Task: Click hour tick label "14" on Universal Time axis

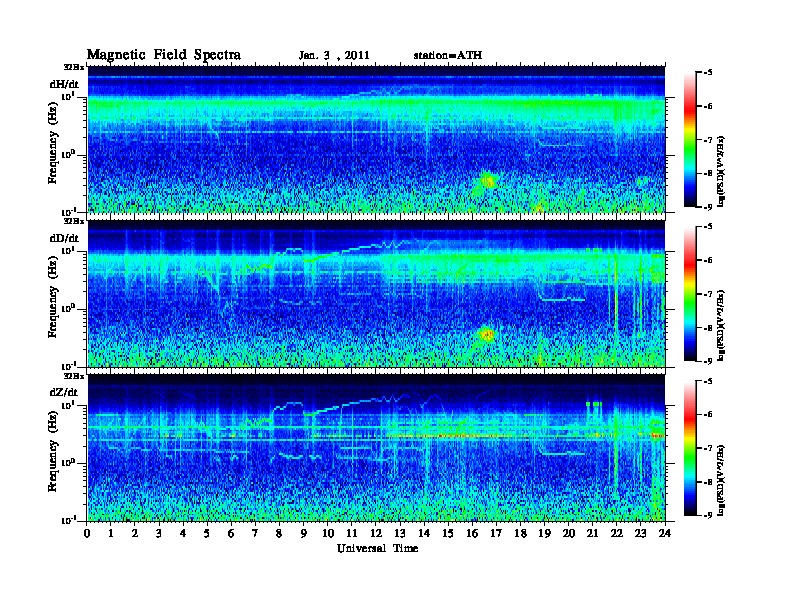Action: [424, 533]
